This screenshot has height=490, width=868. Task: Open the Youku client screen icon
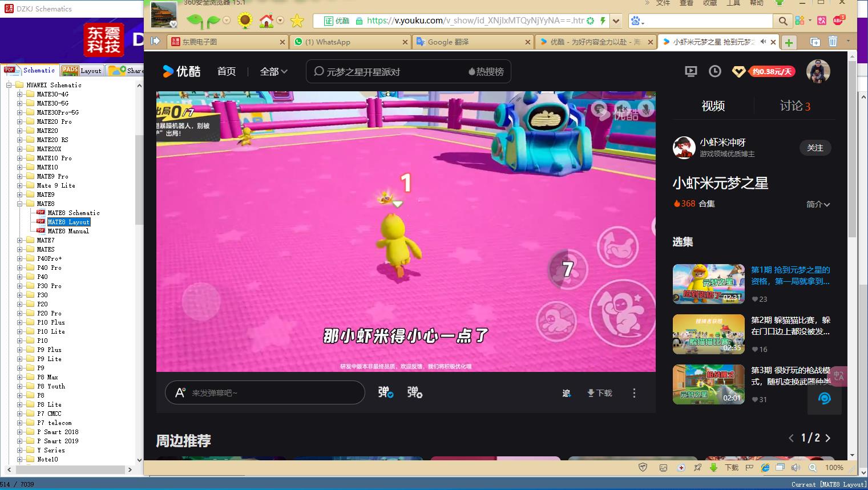[x=691, y=71]
